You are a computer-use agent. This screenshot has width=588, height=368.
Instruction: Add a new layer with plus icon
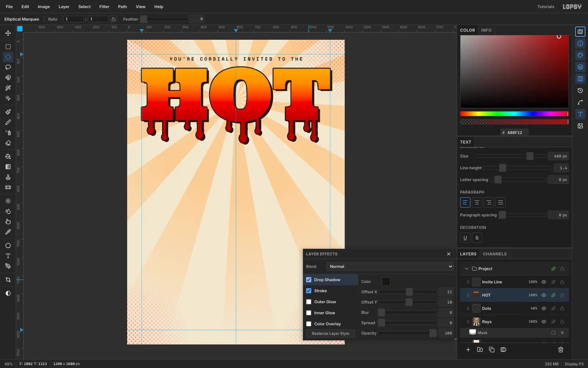[468, 350]
